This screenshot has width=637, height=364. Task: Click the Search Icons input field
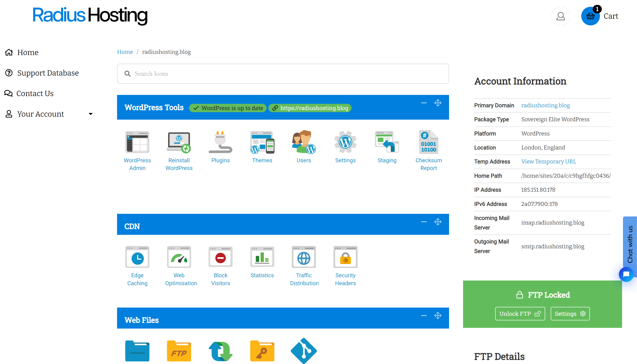283,73
